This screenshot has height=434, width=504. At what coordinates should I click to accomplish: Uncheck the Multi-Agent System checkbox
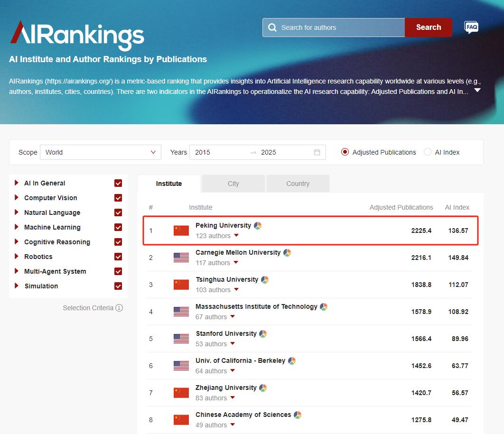(118, 271)
